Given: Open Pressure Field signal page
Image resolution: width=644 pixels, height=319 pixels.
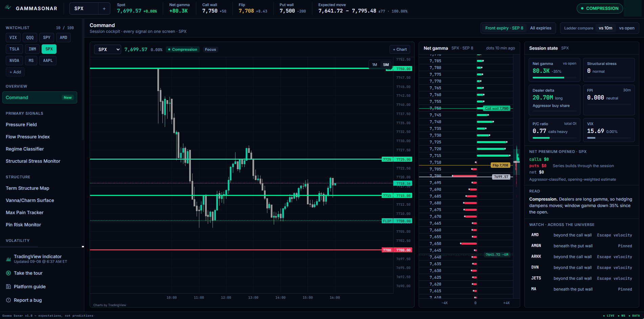Looking at the screenshot, I should tap(21, 124).
